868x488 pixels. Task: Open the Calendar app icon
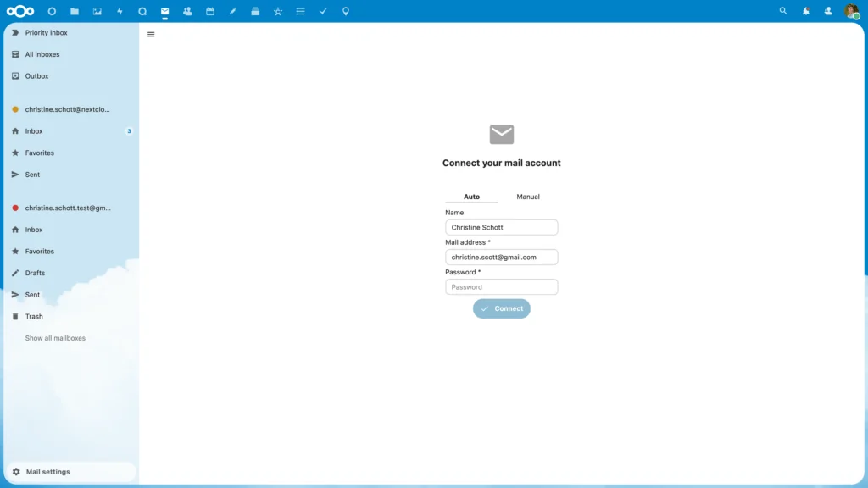[210, 11]
